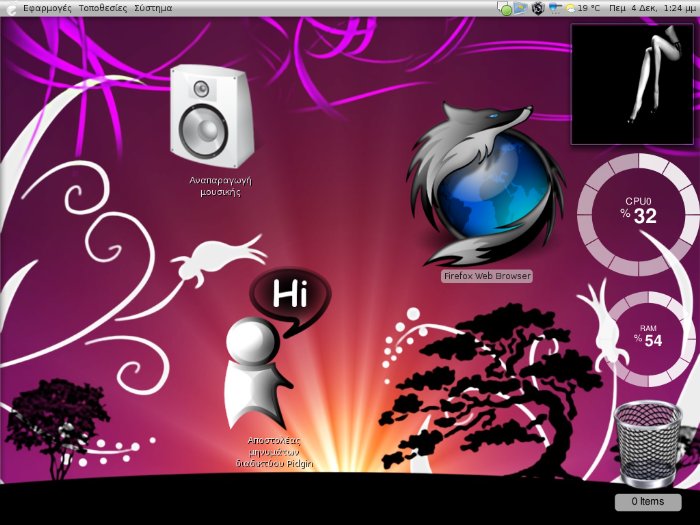
Task: Open the speaker music player icon
Action: coord(212,116)
